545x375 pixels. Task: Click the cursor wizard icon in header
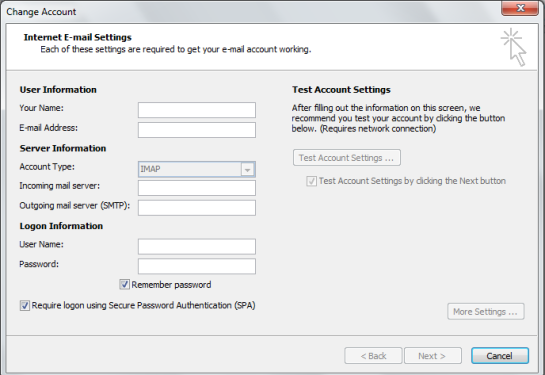coord(514,47)
